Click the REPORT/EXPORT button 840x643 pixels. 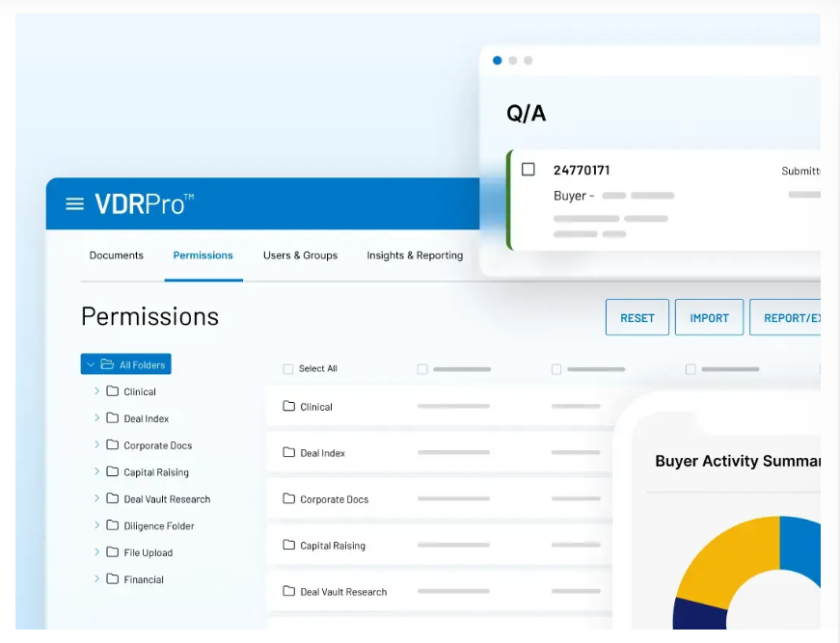785,317
